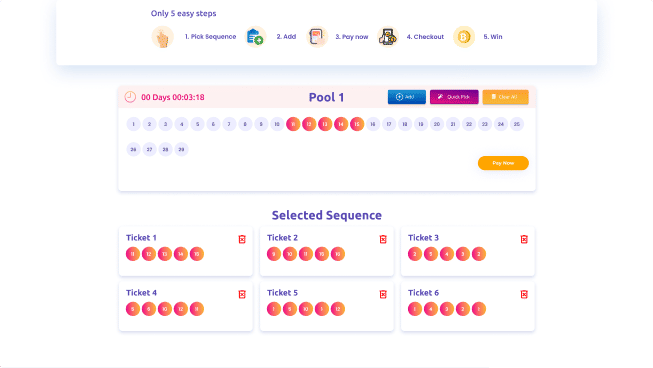Click the 'Selected Sequence' heading

[x=327, y=215]
